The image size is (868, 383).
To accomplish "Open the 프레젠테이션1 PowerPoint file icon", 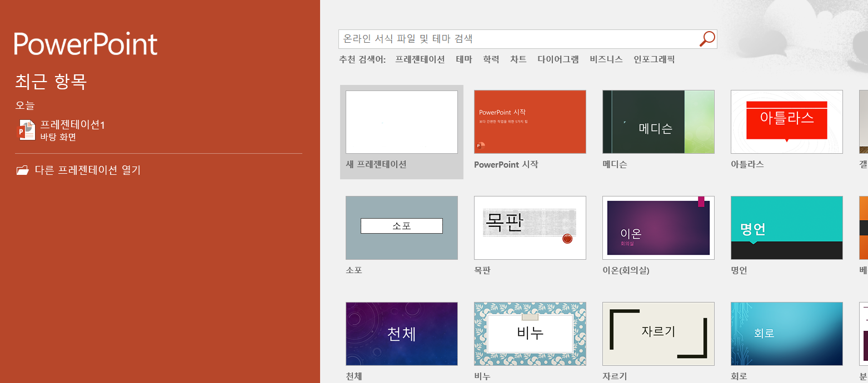I will pos(27,130).
